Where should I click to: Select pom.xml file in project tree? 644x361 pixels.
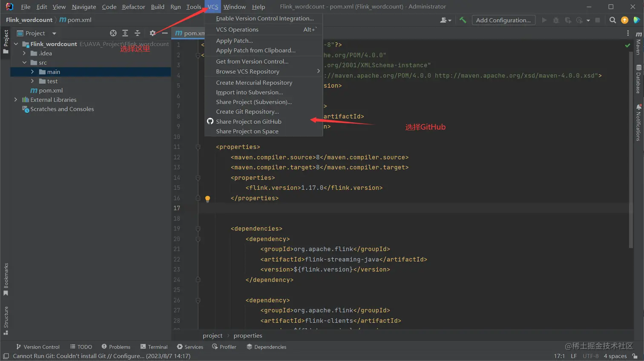(50, 90)
